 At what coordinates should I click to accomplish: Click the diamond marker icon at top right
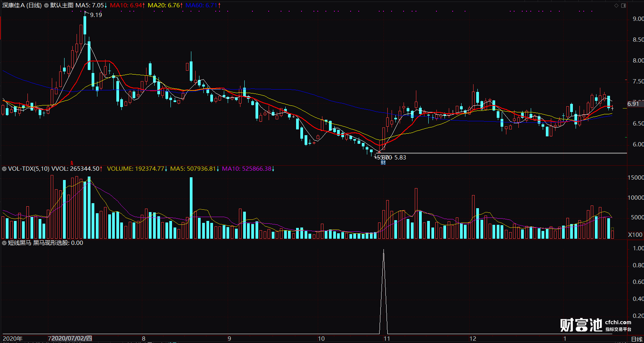point(617,5)
